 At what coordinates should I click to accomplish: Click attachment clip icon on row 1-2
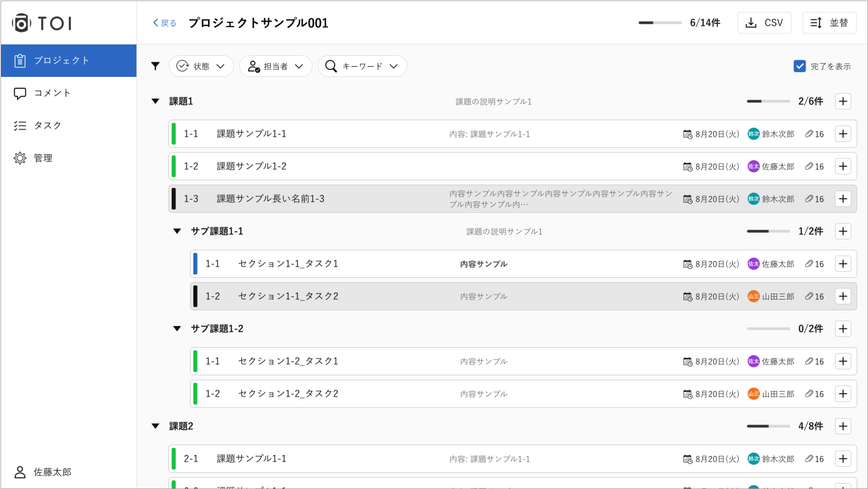809,166
